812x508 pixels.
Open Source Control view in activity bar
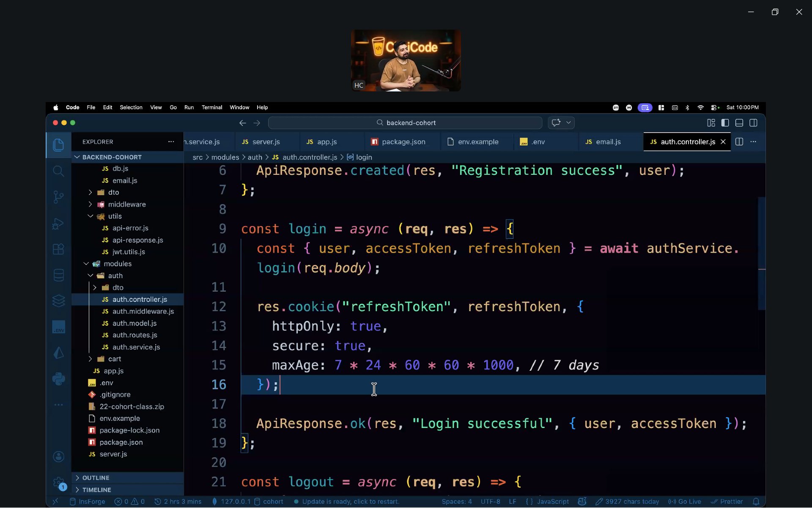pos(58,197)
